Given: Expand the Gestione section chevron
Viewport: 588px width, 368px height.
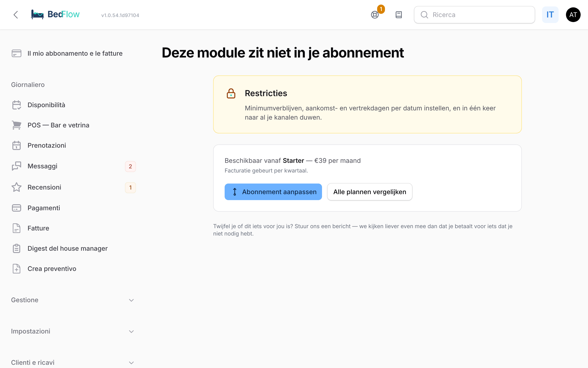Looking at the screenshot, I should pos(131,300).
